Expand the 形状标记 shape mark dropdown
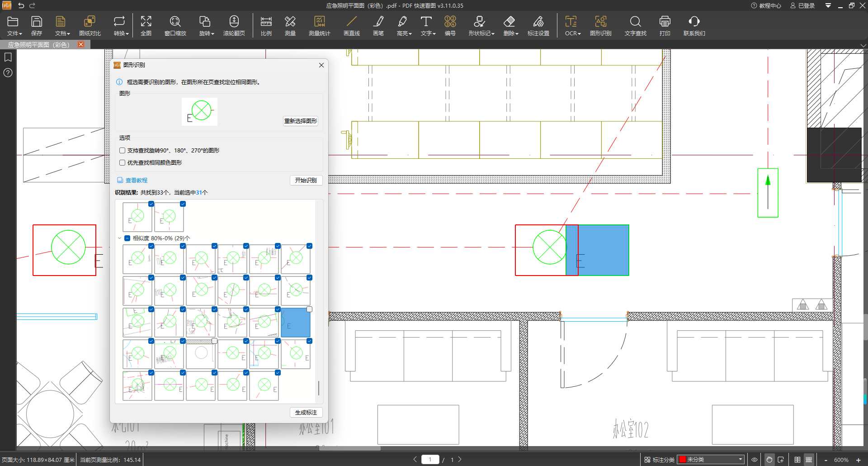Image resolution: width=868 pixels, height=466 pixels. [x=481, y=26]
